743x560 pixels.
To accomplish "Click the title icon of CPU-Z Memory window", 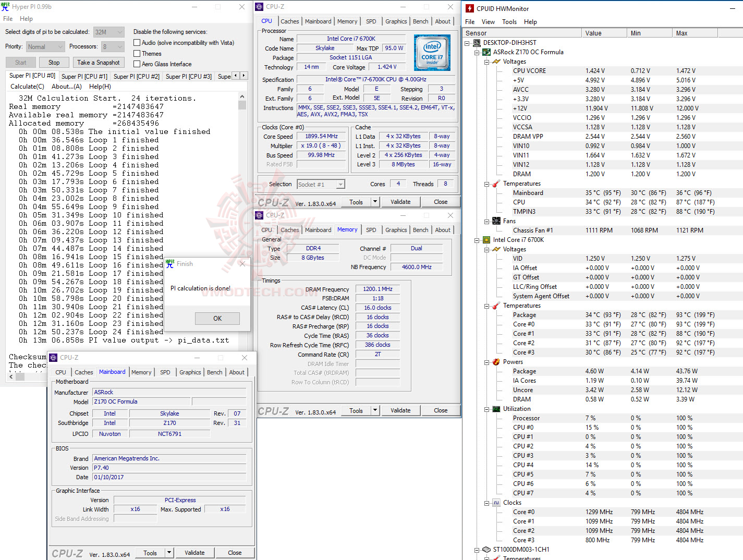I will pos(259,215).
